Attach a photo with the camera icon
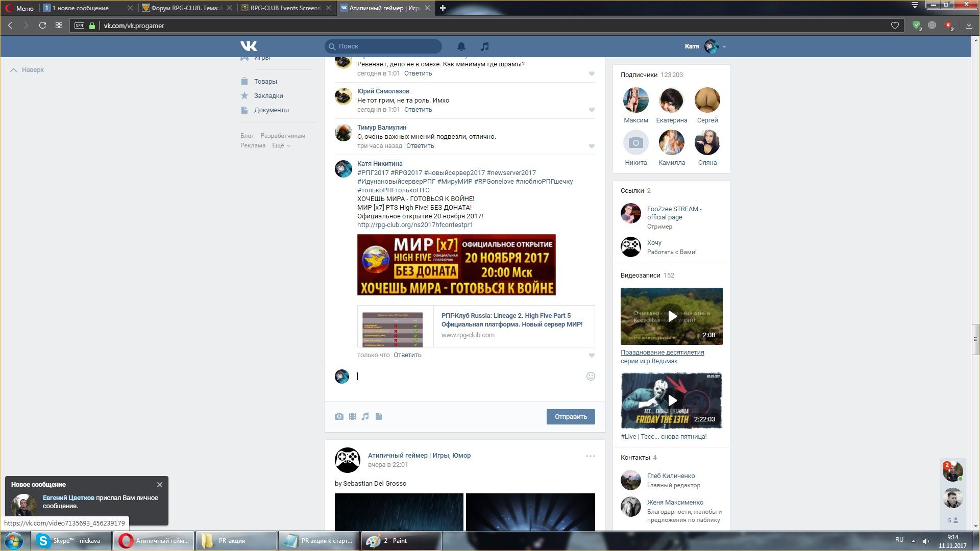 [339, 416]
